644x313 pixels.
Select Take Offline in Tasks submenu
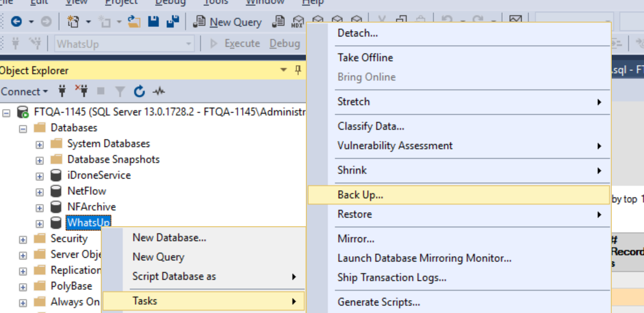[x=365, y=57]
